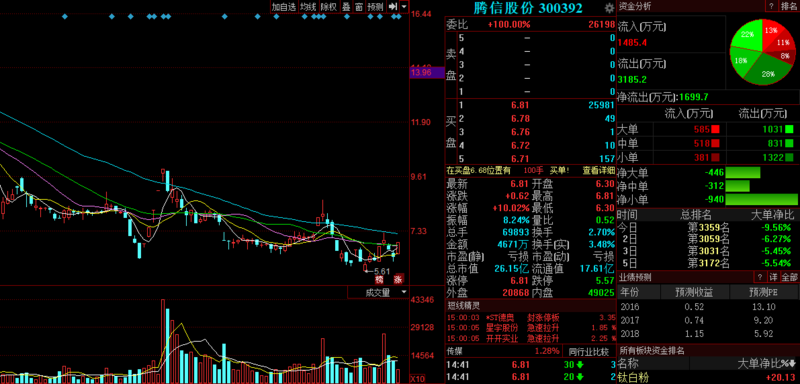Screen dimensions: 800x384
Task: Open the 预测 forecast tab
Action: click(376, 6)
